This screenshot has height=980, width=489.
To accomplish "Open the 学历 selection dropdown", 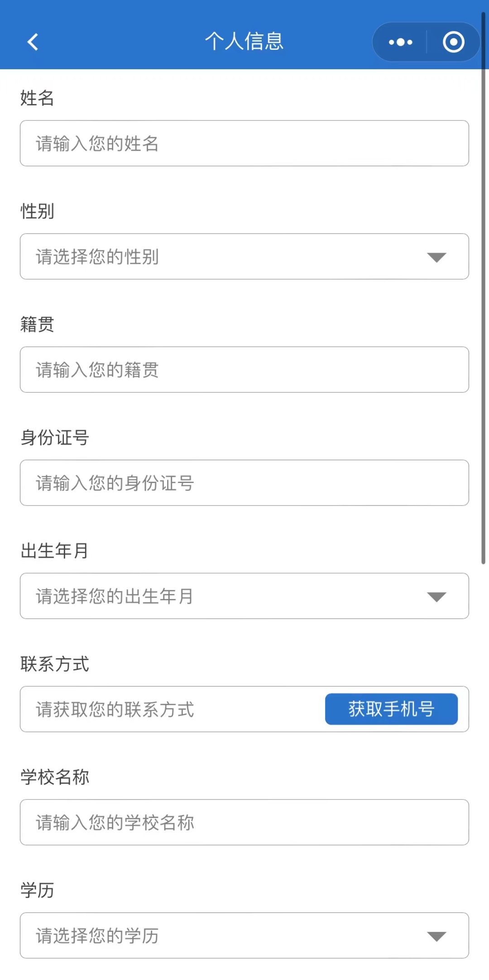I will pyautogui.click(x=244, y=936).
